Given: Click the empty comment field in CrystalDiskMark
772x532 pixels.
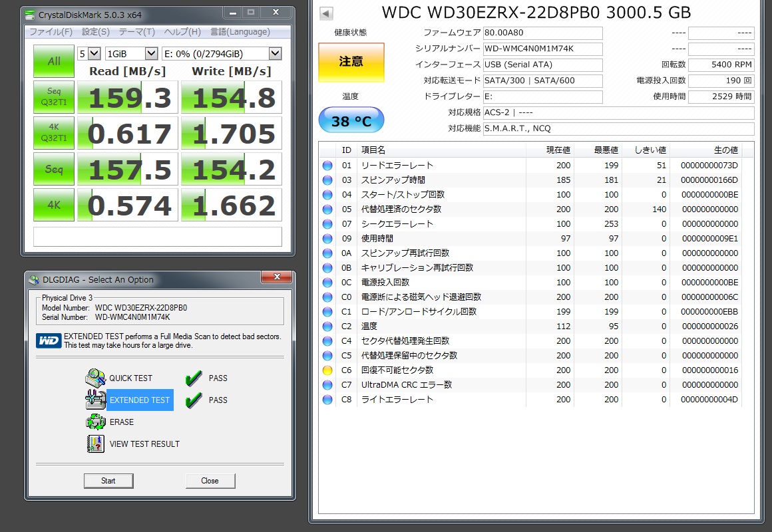Looking at the screenshot, I should [158, 237].
